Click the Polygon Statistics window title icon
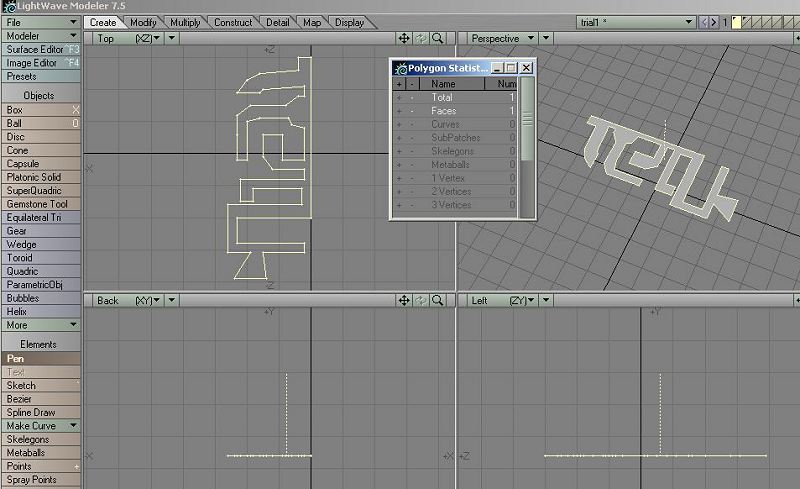The width and height of the screenshot is (800, 489). (x=400, y=68)
